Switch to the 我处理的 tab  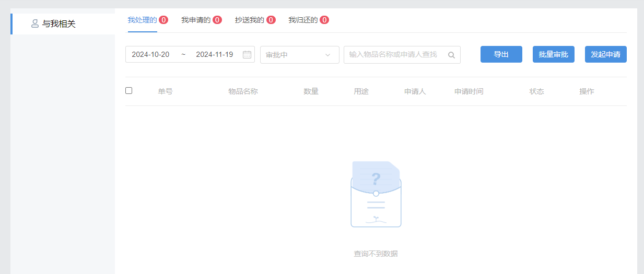pos(142,20)
